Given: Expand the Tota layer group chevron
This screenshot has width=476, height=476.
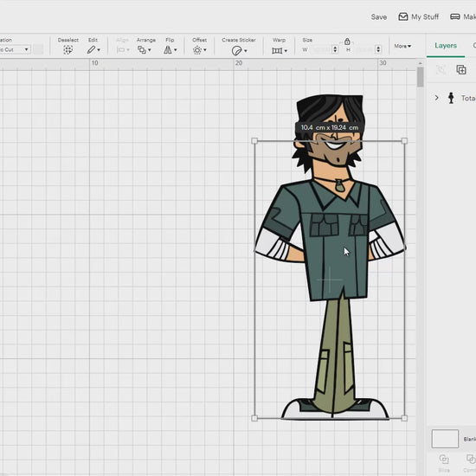Looking at the screenshot, I should coord(436,98).
